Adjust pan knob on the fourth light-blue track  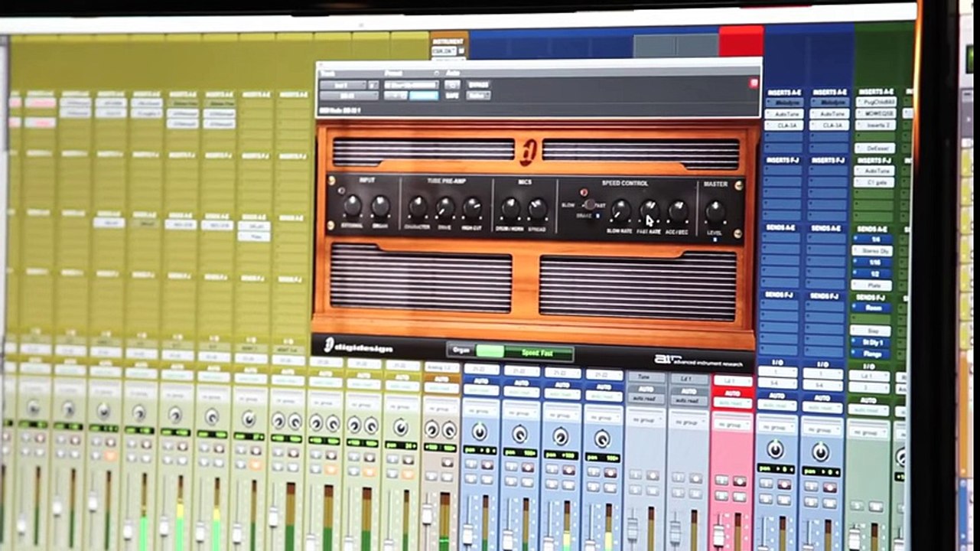tap(602, 439)
